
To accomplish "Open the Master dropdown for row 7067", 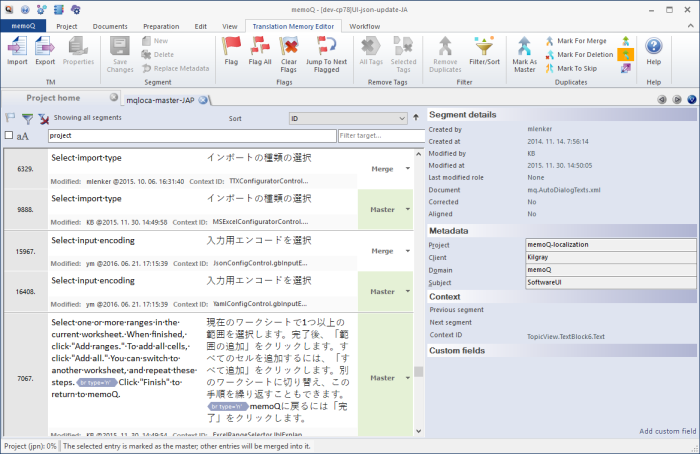I will [x=408, y=378].
